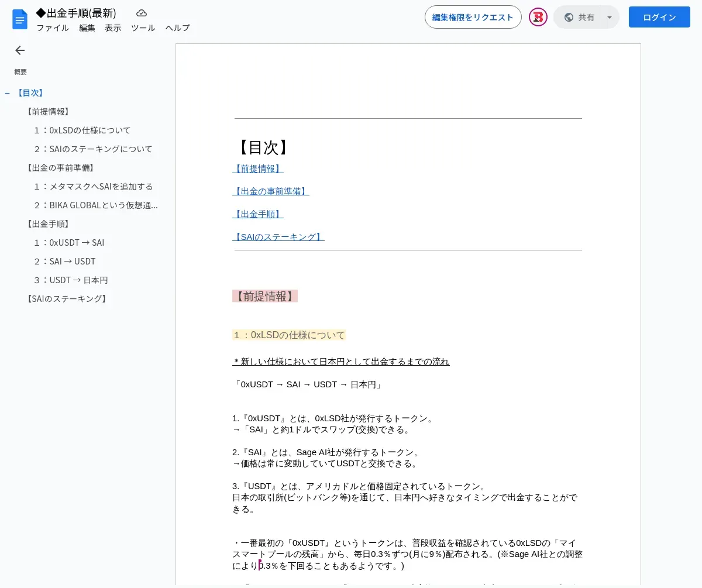
Task: Go to outline item SAI → USDT
Action: point(64,262)
